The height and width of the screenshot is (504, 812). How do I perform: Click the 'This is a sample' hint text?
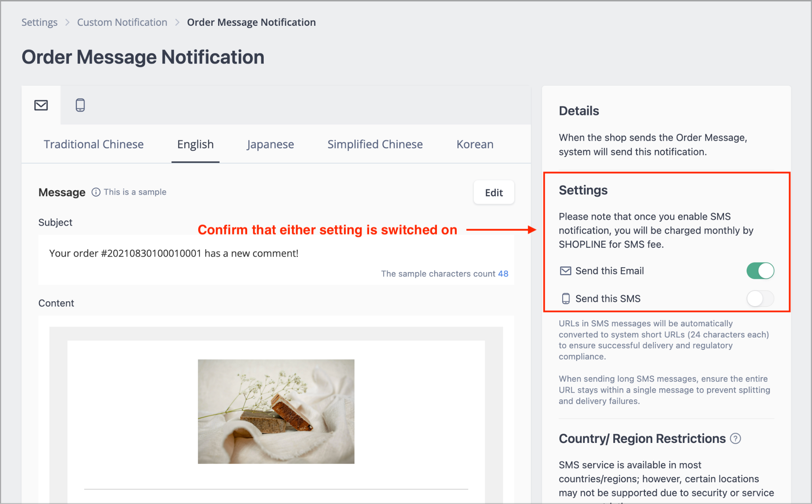coord(135,192)
